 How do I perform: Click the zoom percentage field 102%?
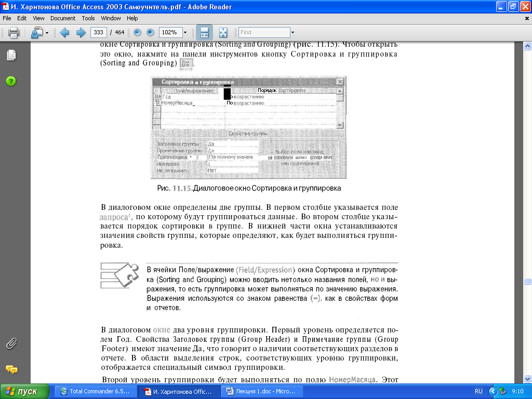coord(170,32)
